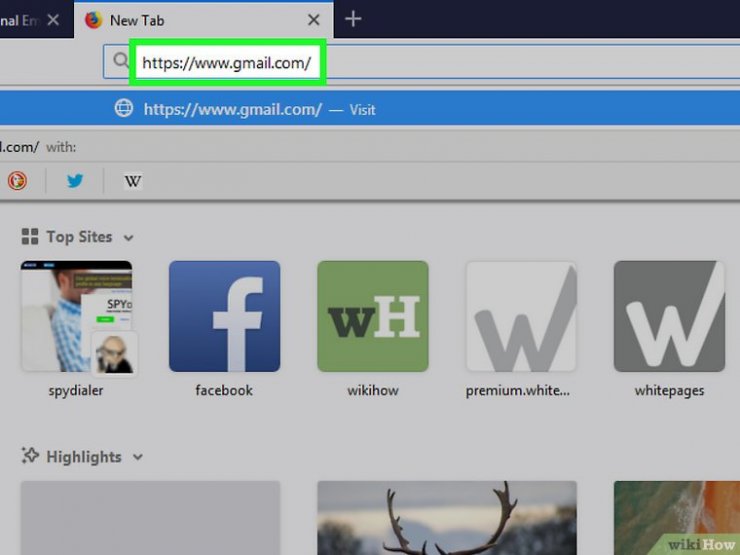
Task: Click the spydialer label text
Action: 76,391
